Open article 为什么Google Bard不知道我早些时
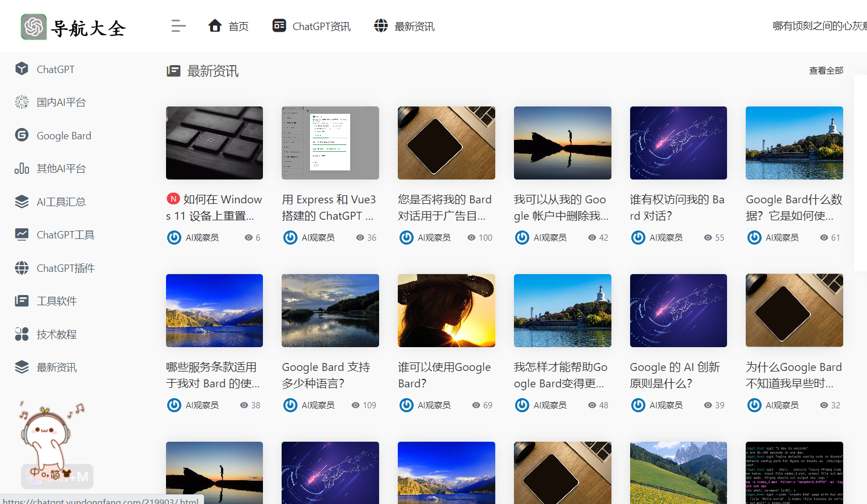The width and height of the screenshot is (867, 504). pos(794,375)
